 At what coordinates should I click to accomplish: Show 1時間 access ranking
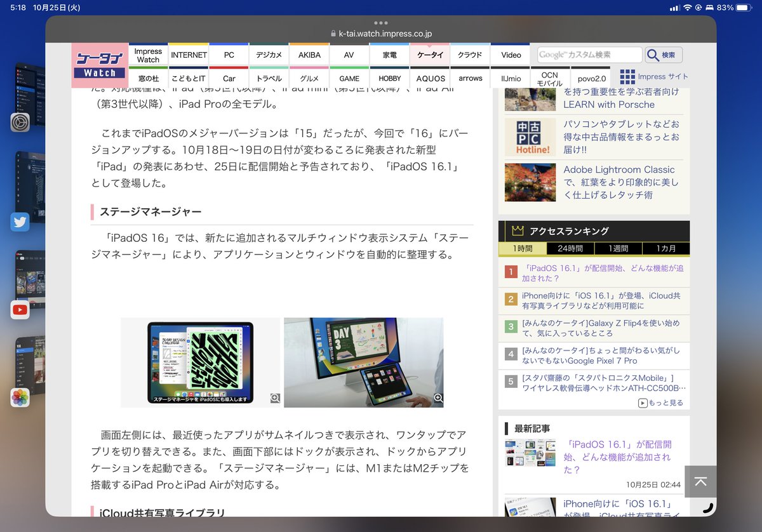point(523,248)
